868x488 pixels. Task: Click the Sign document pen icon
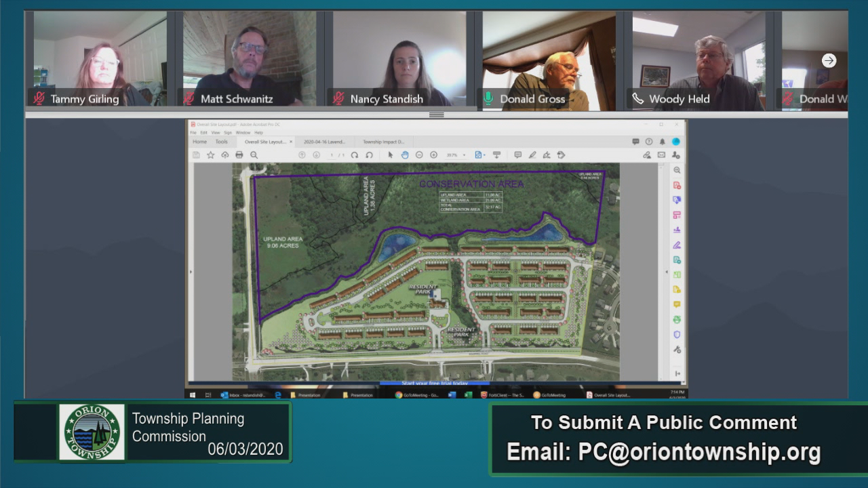click(x=547, y=155)
